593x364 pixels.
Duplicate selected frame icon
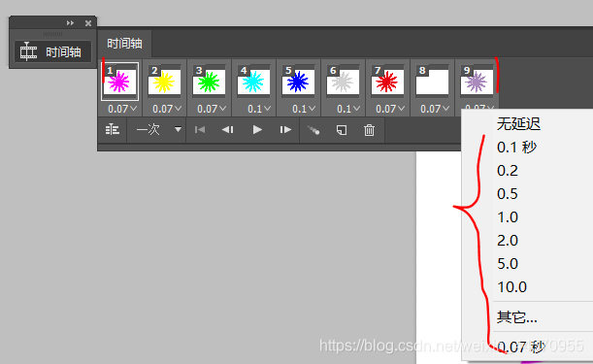(x=342, y=130)
